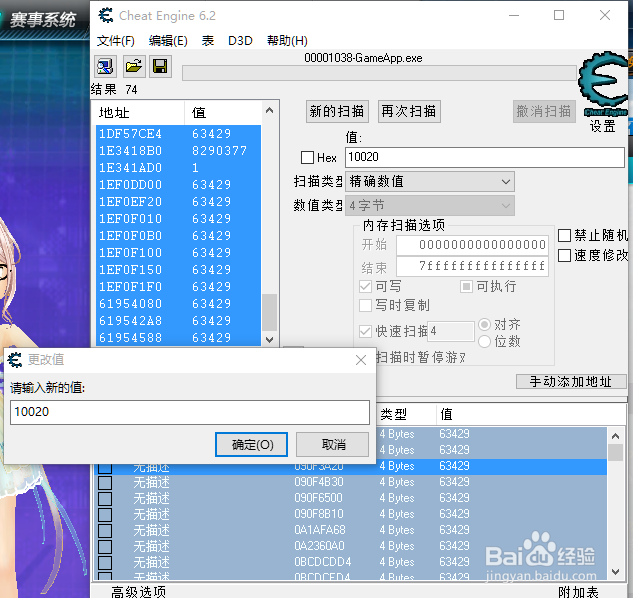Click the 更改值 dialog title icon

point(15,360)
